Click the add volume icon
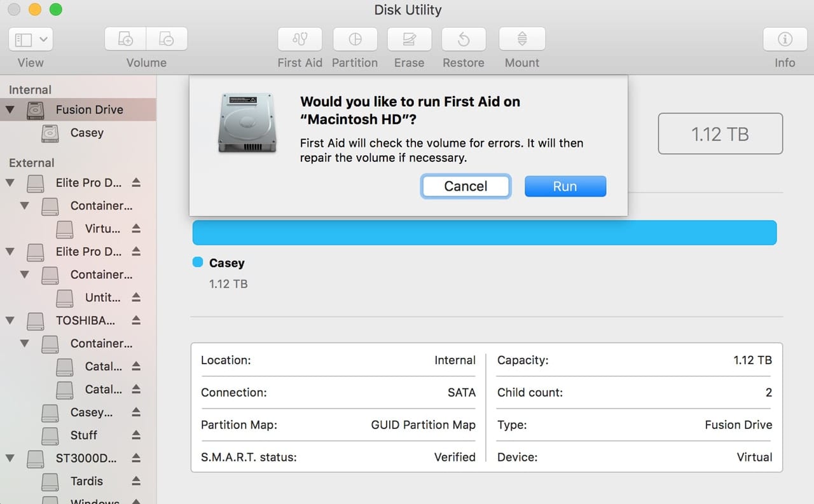The width and height of the screenshot is (814, 504). pyautogui.click(x=126, y=39)
